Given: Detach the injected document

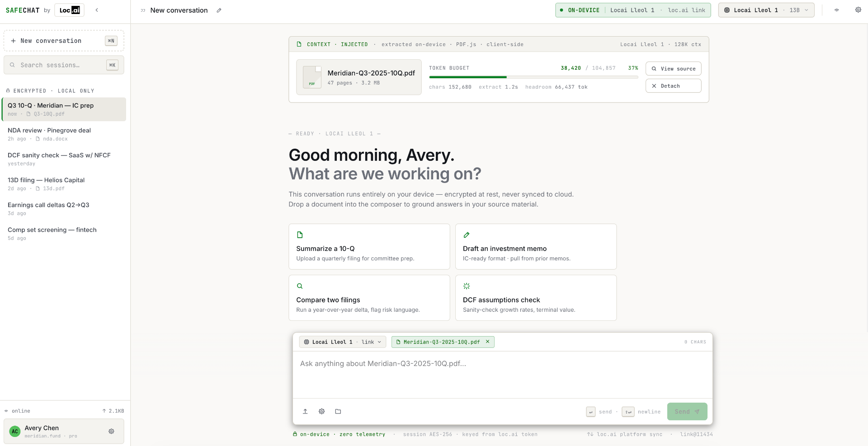Looking at the screenshot, I should point(673,86).
